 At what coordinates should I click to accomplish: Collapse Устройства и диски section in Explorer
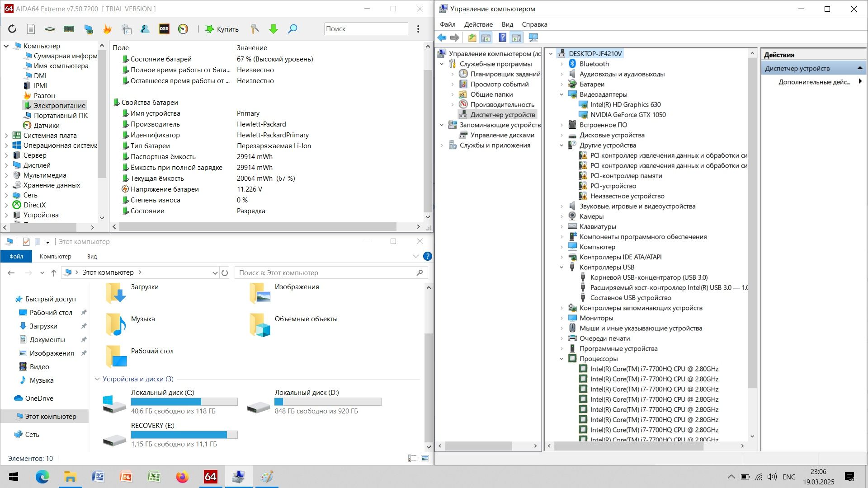97,379
